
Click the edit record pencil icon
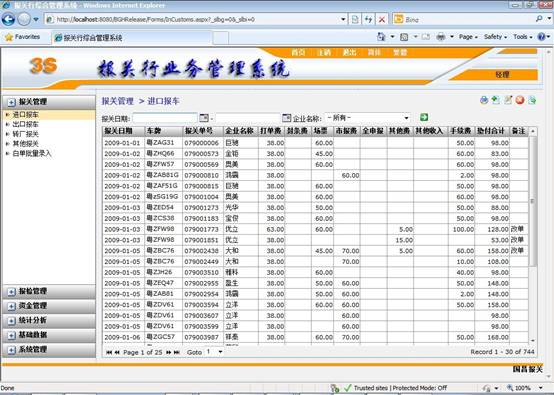click(x=508, y=100)
